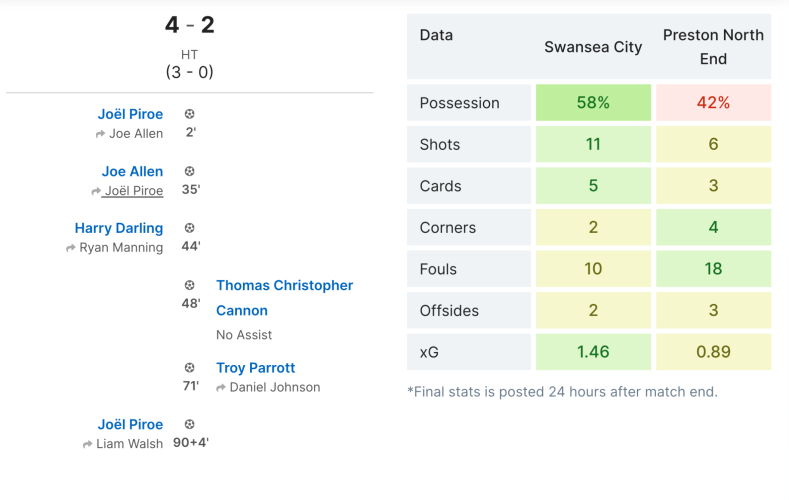The height and width of the screenshot is (500, 789).
Task: Click the goal ball icon next to Troy Parrott
Action: coord(190,367)
